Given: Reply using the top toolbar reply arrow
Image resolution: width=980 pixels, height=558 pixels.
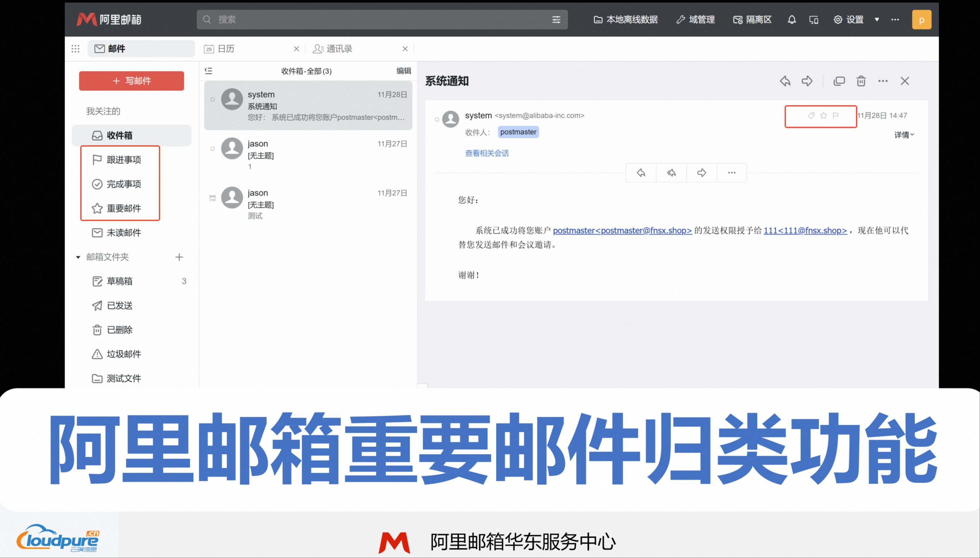Looking at the screenshot, I should point(785,81).
